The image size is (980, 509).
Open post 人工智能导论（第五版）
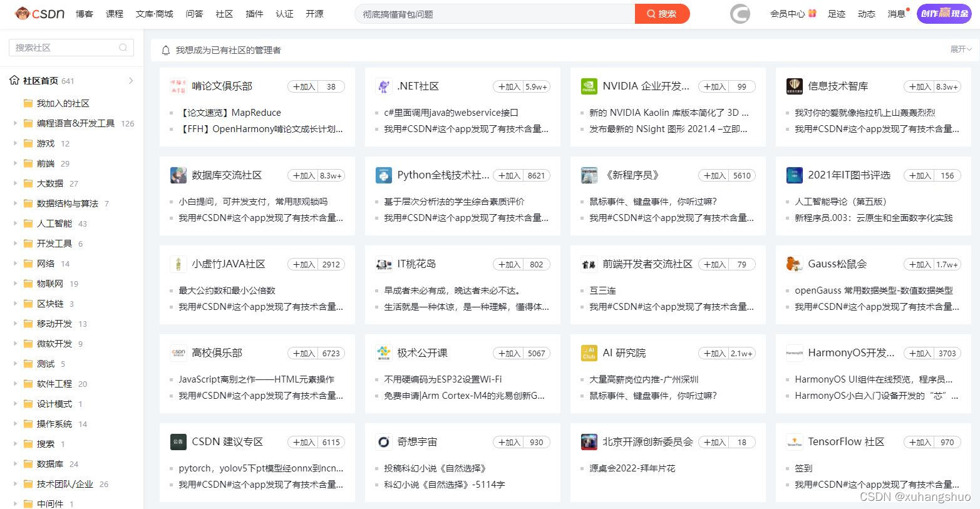[x=840, y=202]
